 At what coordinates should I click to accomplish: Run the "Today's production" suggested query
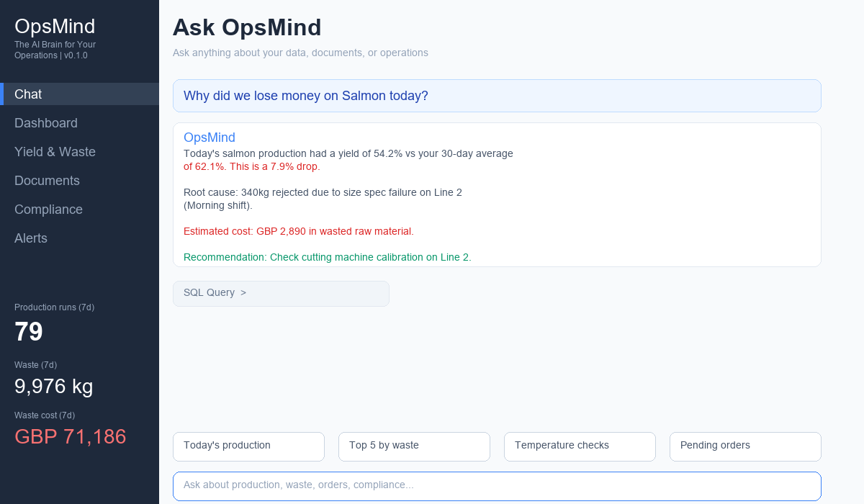pos(248,446)
